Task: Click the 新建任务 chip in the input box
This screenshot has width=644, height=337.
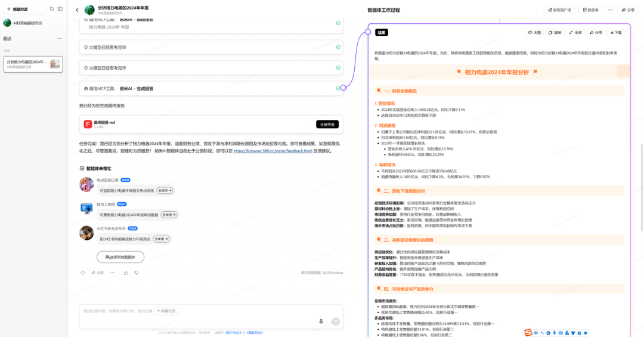Action: [x=166, y=311]
